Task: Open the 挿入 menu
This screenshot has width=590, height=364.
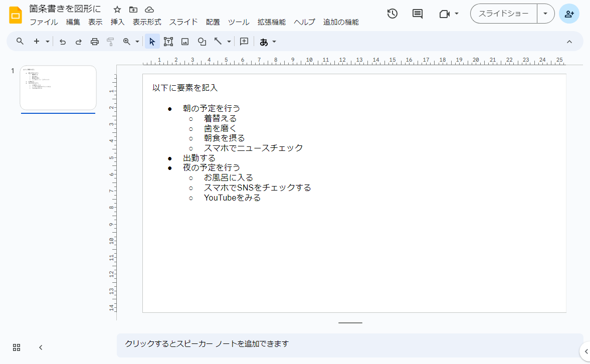Action: point(117,22)
